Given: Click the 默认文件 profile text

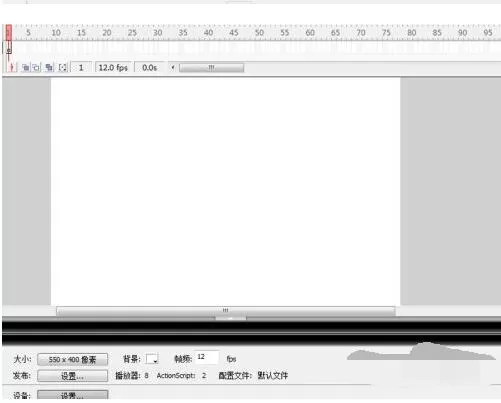Looking at the screenshot, I should click(x=273, y=376).
